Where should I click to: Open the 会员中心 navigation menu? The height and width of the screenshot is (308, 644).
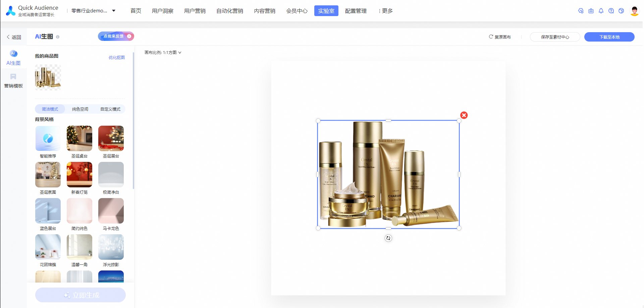(x=297, y=11)
